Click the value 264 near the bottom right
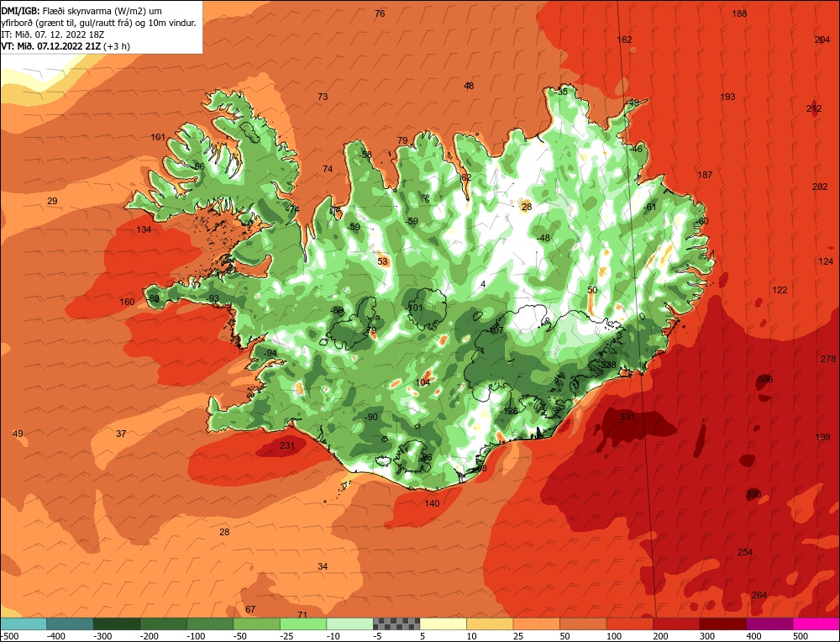 point(759,595)
